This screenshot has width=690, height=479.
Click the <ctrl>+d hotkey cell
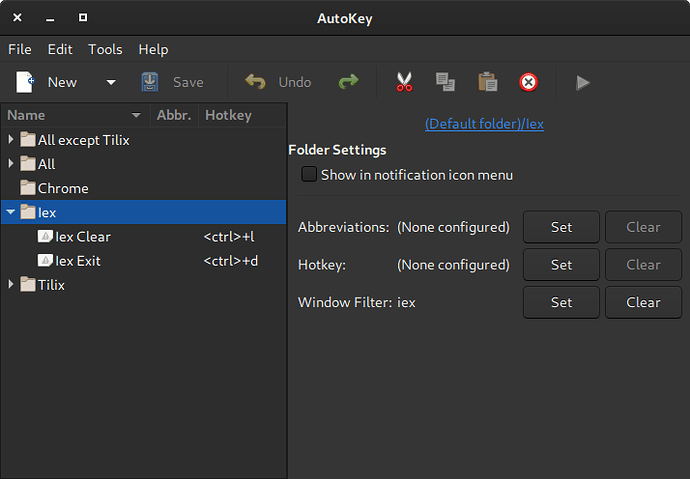(x=231, y=261)
